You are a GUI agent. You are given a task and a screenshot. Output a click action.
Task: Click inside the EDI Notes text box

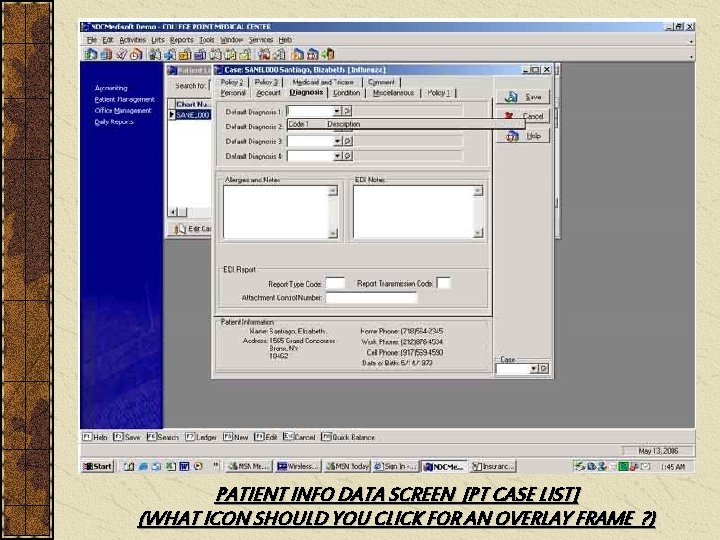[x=413, y=212]
